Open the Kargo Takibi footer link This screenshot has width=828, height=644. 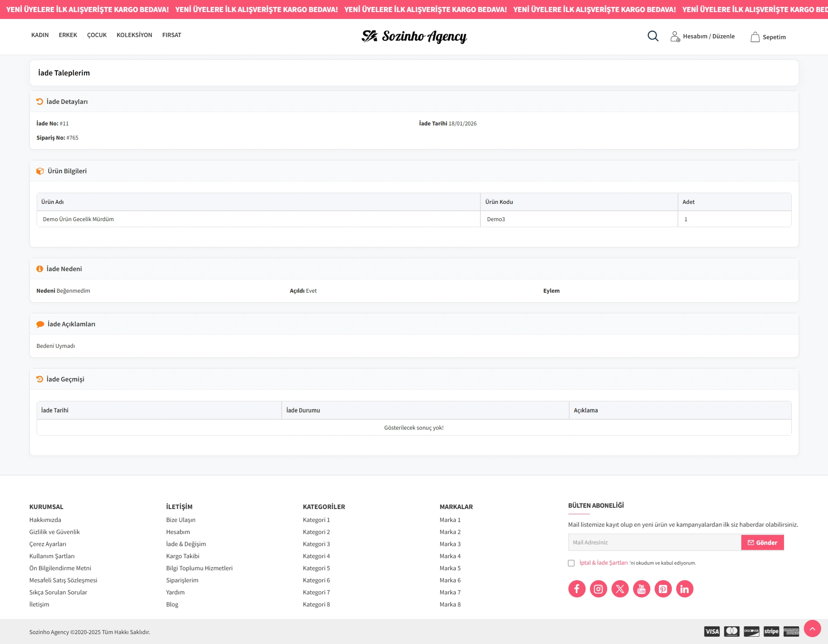(182, 556)
